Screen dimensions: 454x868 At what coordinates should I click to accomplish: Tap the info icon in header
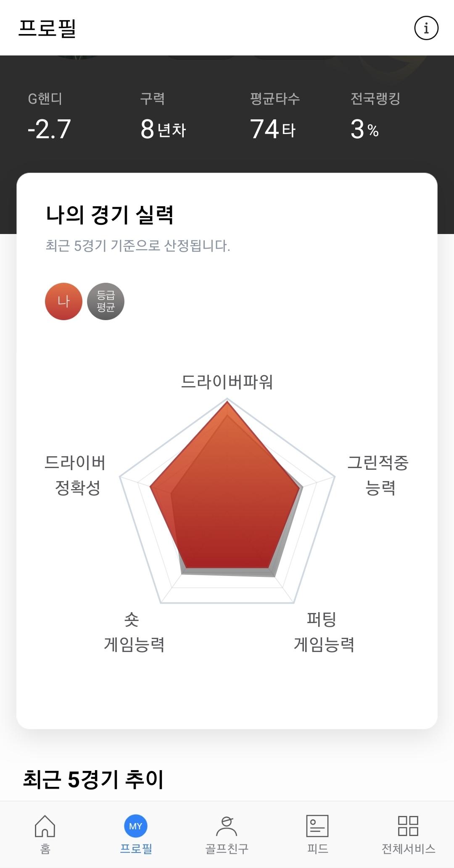tap(426, 28)
